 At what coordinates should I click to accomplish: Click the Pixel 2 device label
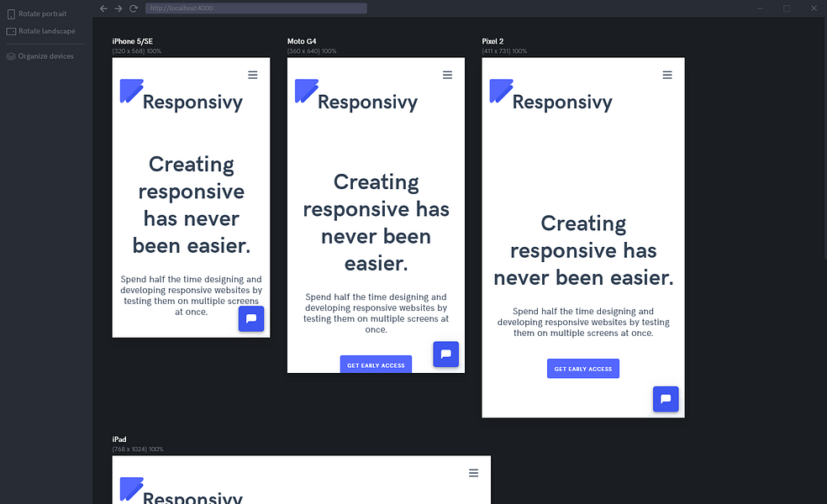pos(493,41)
